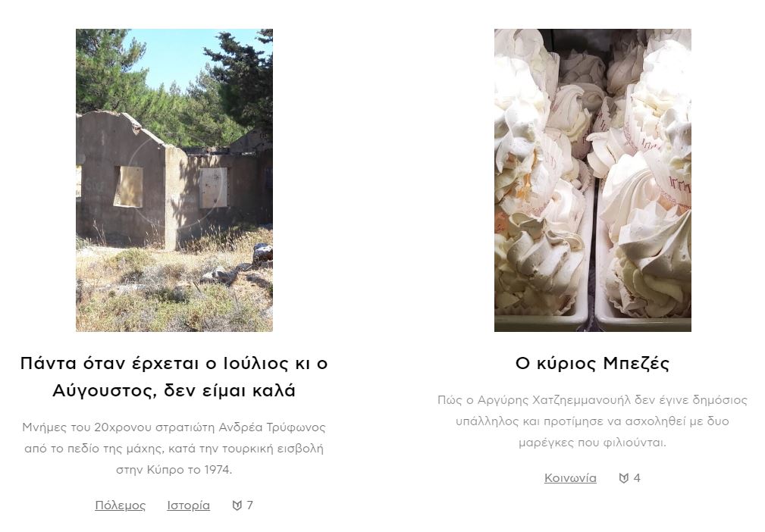Click the save count 7
Screen dimensions: 765x532
[x=249, y=505]
